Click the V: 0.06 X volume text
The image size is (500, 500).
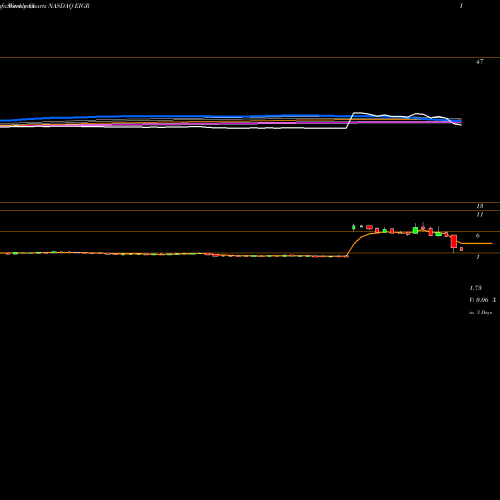(483, 300)
